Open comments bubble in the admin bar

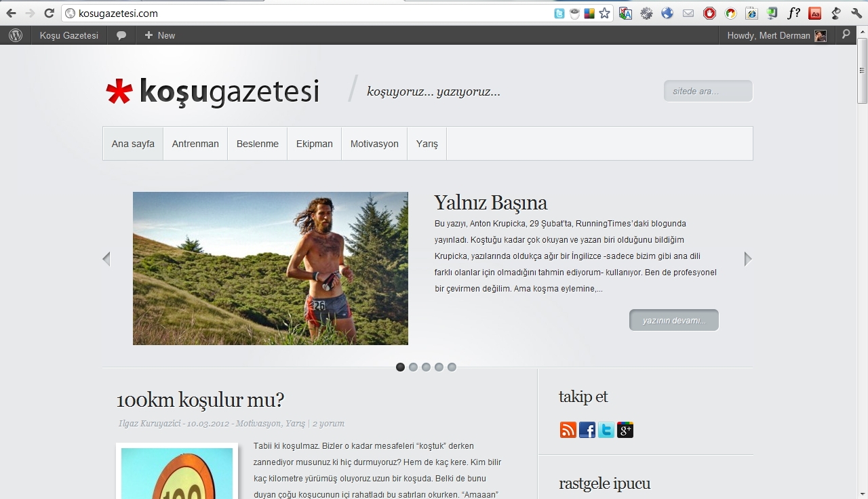coord(121,35)
